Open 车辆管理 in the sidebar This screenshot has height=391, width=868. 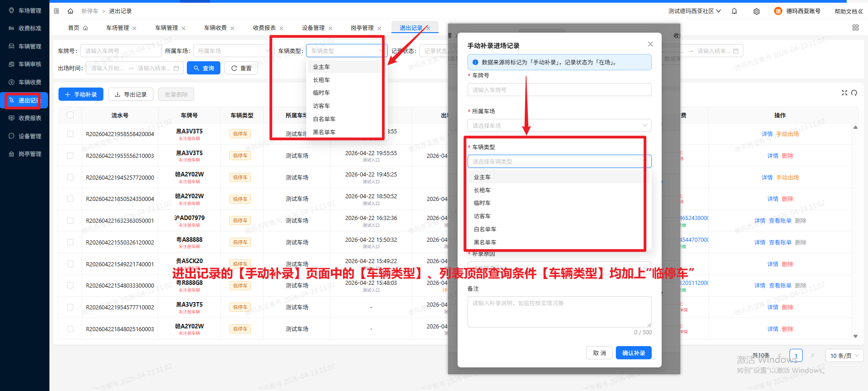point(25,46)
